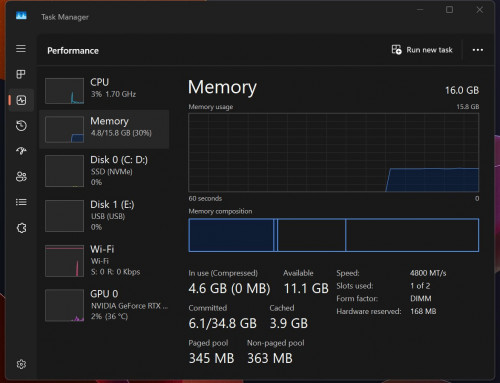Select Disk 0 (C: D:) item
This screenshot has height=383, width=500.
[x=104, y=171]
